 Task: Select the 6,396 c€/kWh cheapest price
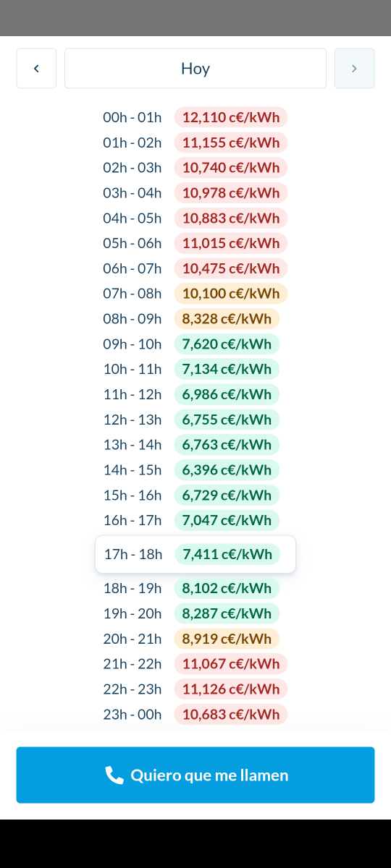point(227,470)
